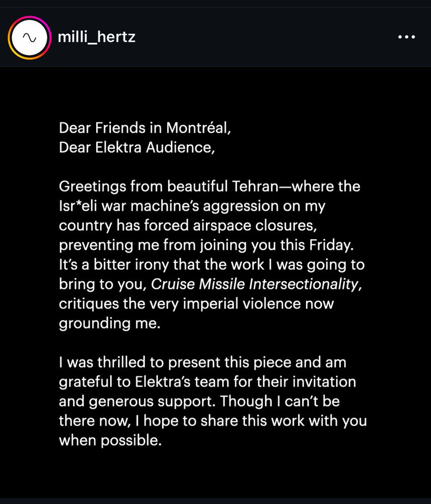Click the italic "Cruise Missile Intersectionality" title

coord(255,284)
